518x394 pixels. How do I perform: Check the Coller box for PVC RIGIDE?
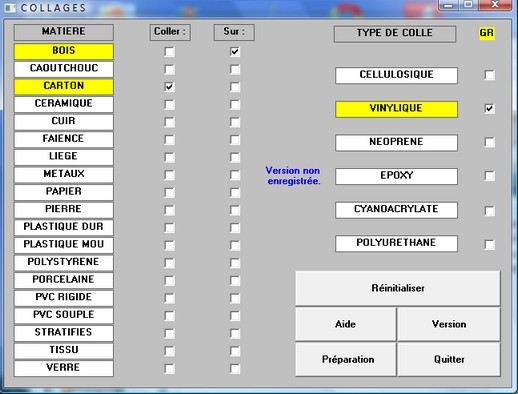(169, 298)
